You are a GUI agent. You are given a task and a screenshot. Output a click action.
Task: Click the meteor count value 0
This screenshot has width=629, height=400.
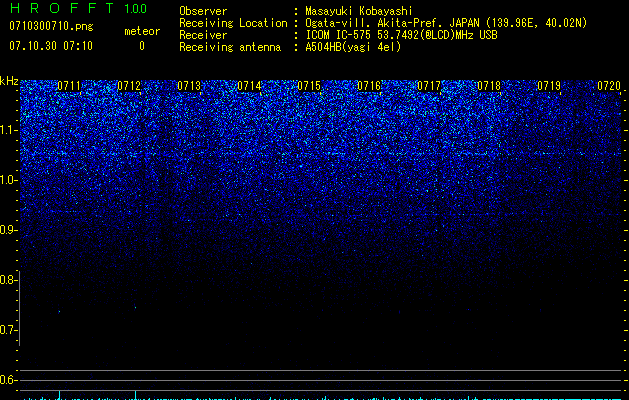tap(142, 46)
